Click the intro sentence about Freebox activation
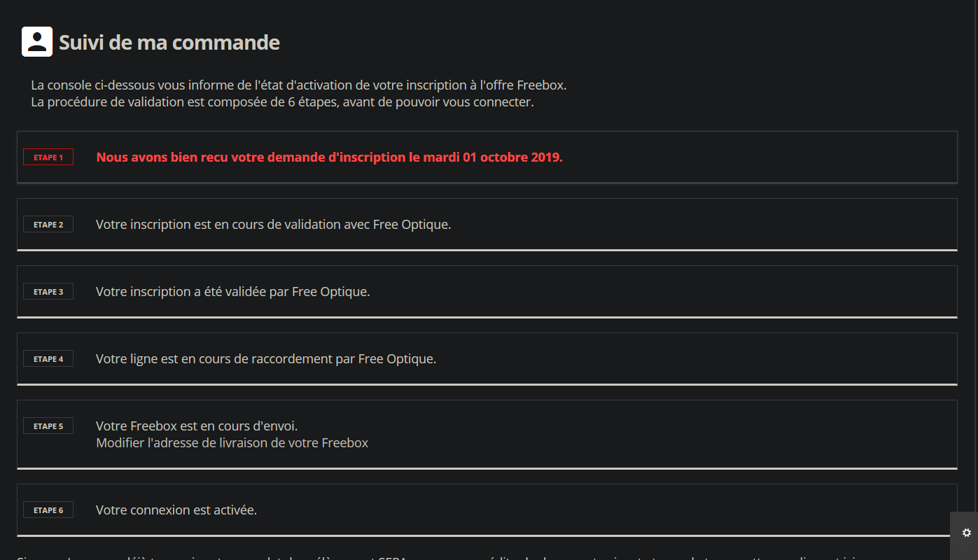 298,85
